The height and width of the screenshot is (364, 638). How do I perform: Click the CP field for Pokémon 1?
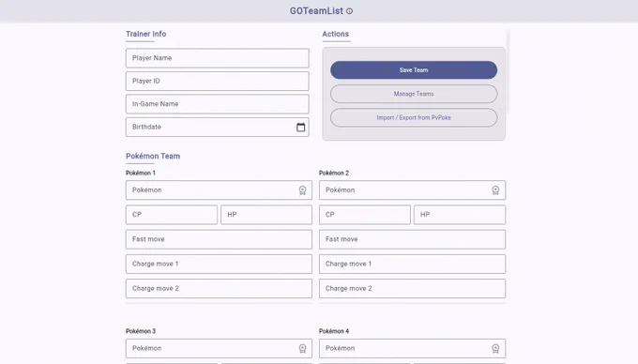point(172,215)
